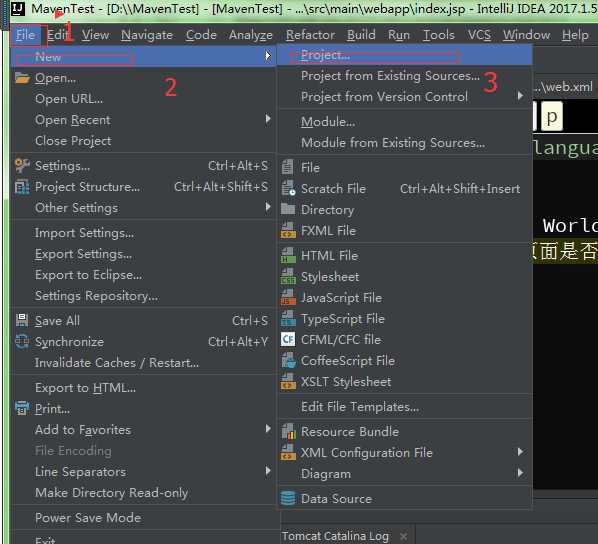
Task: Select Close Project menu entry
Action: point(143,141)
